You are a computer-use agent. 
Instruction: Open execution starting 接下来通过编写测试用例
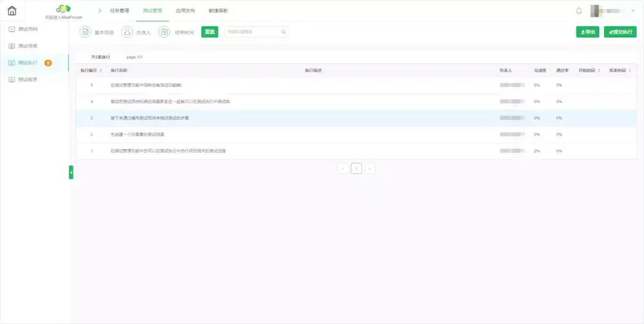[x=149, y=118]
